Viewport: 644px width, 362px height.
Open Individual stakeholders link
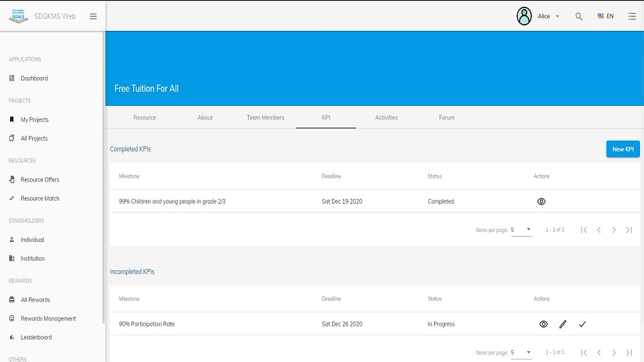(x=32, y=240)
